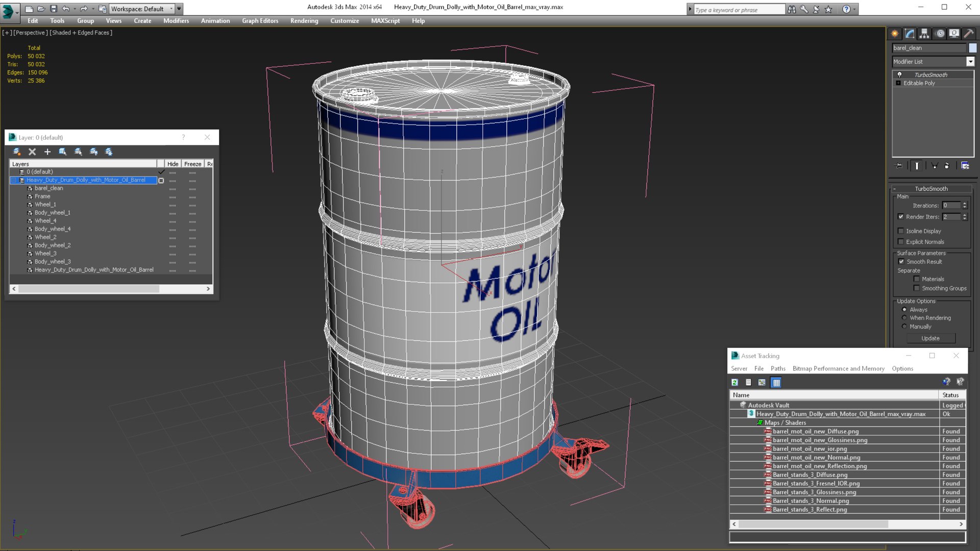Click the Help question mark icon
980x551 pixels.
[846, 9]
